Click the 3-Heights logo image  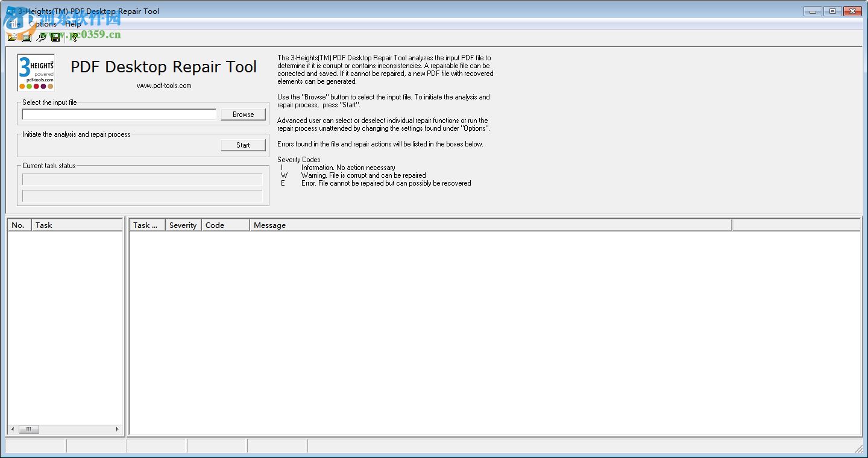coord(36,72)
